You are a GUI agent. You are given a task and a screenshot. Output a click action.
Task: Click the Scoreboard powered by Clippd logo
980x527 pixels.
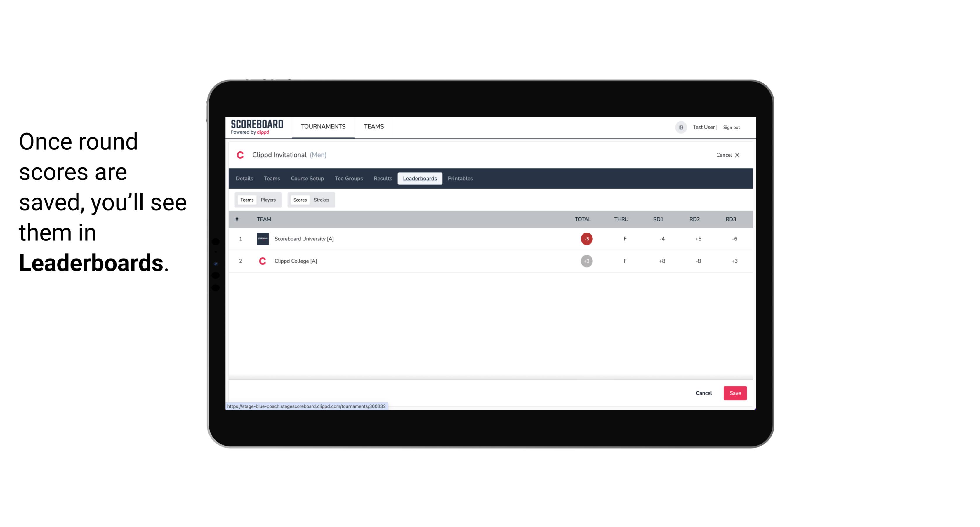tap(256, 127)
